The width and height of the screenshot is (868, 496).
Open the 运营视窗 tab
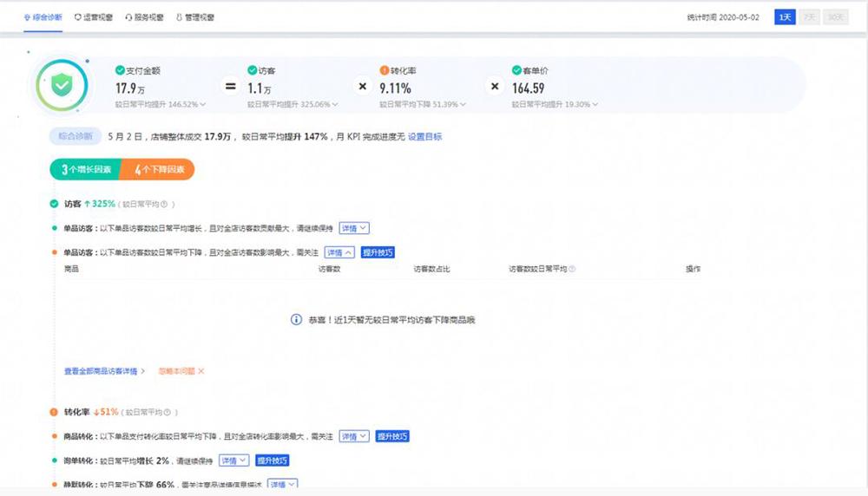93,17
